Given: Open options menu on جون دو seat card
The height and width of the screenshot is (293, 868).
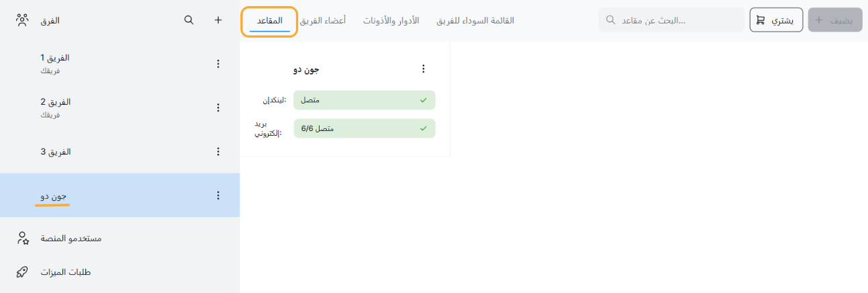Looking at the screenshot, I should point(423,69).
